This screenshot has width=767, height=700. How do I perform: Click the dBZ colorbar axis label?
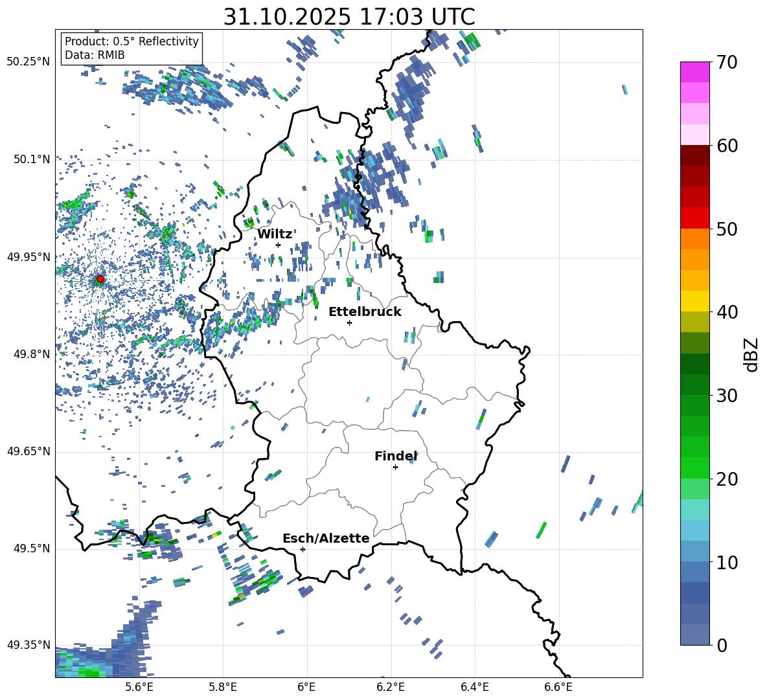(752, 354)
